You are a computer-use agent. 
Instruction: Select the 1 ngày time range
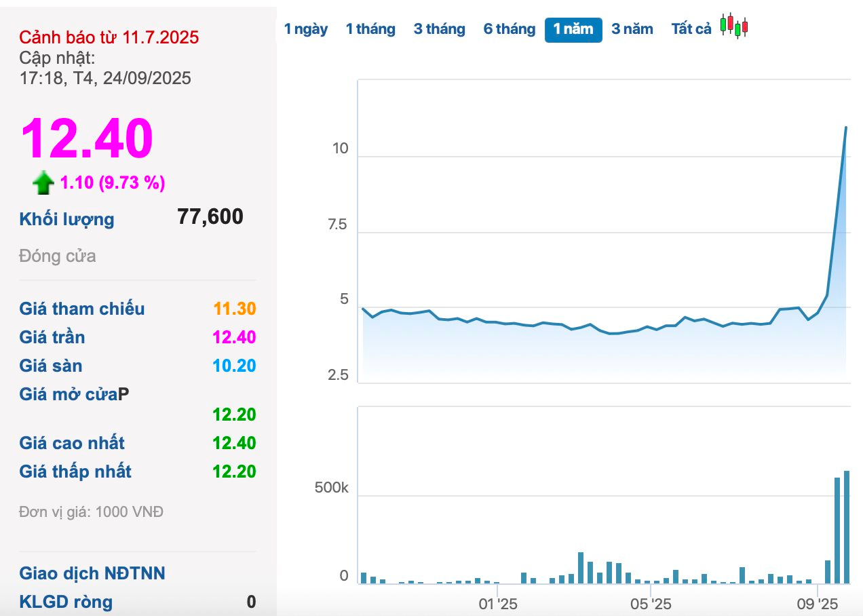point(306,29)
